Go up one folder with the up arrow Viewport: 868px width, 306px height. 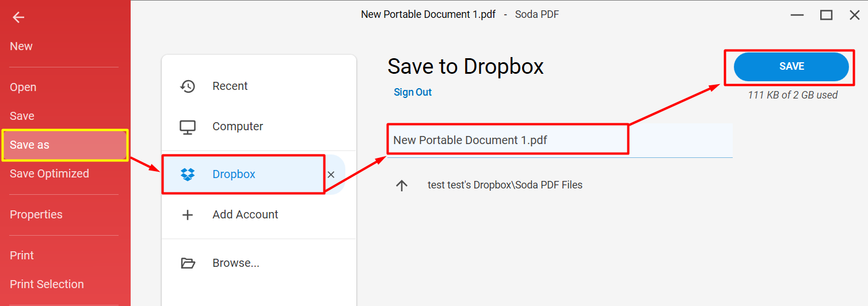pos(402,186)
